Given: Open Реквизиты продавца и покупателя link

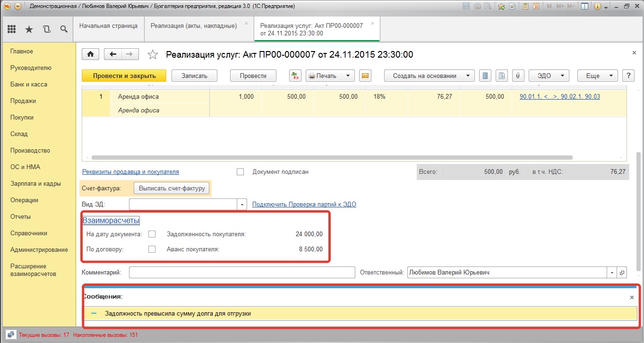Looking at the screenshot, I should (x=130, y=172).
